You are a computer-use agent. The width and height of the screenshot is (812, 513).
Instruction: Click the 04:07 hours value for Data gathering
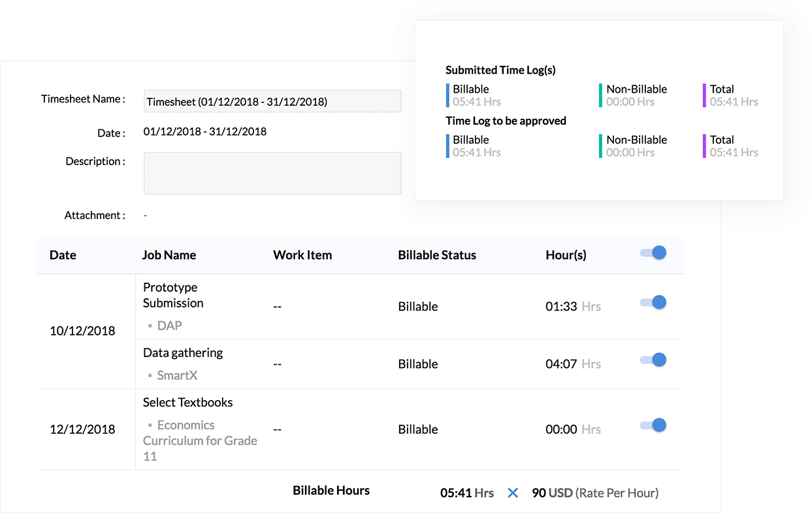(x=560, y=364)
